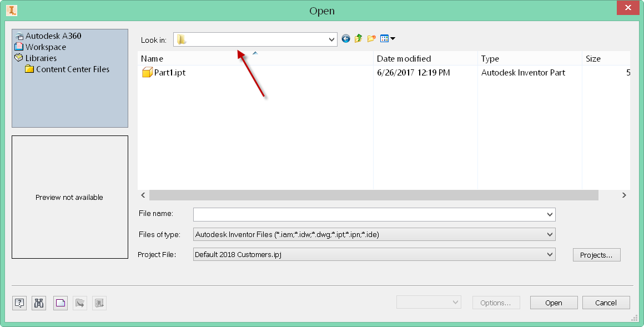Viewport: 644px width, 327px height.
Task: Expand the Project File selection dropdown
Action: point(549,254)
